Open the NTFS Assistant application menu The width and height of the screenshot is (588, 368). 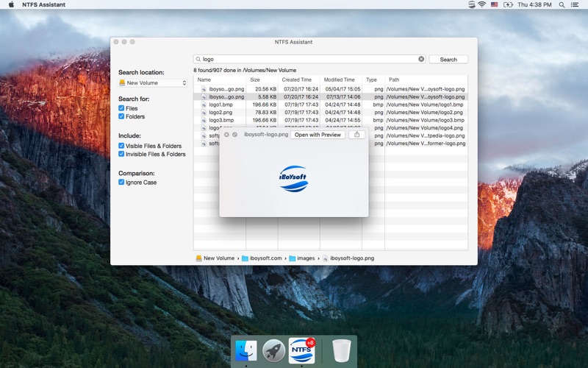pos(43,4)
